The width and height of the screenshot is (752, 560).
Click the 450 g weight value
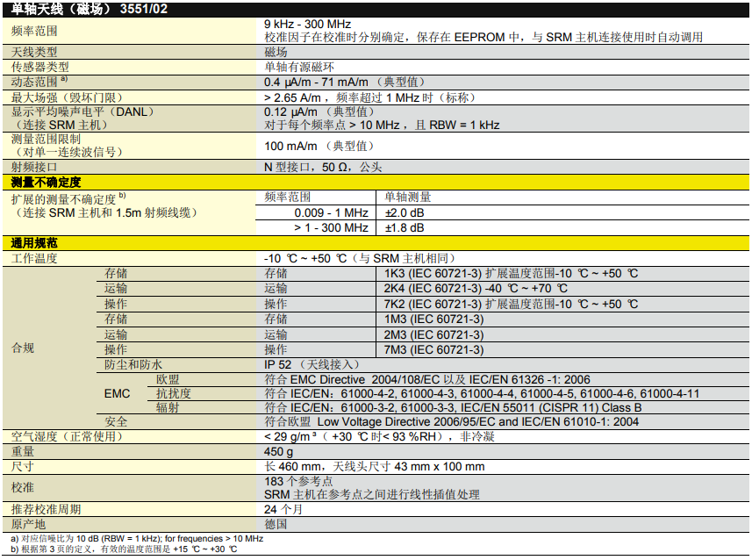click(x=279, y=451)
